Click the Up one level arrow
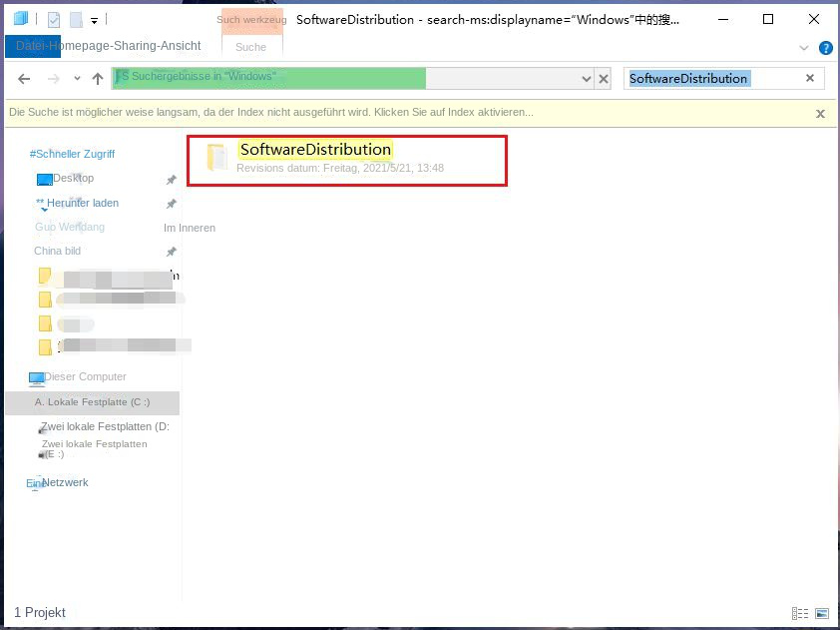Screen dimensions: 840x630 [x=97, y=79]
